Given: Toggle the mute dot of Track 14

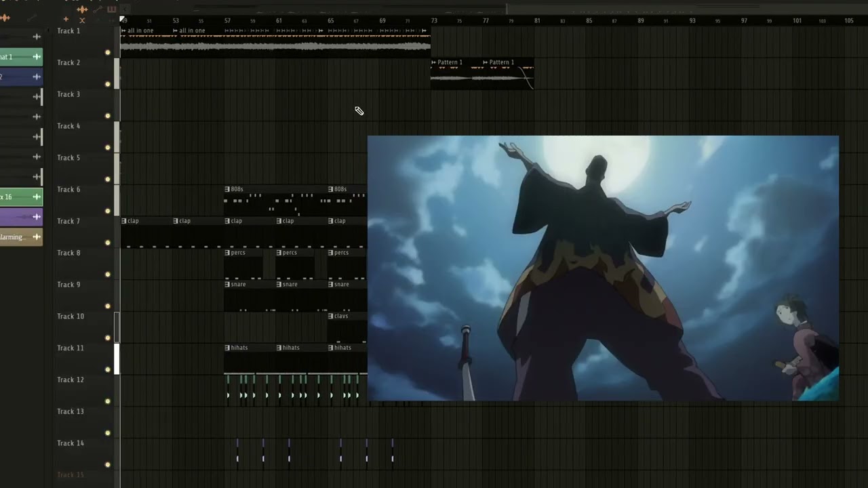Looking at the screenshot, I should pos(107,465).
